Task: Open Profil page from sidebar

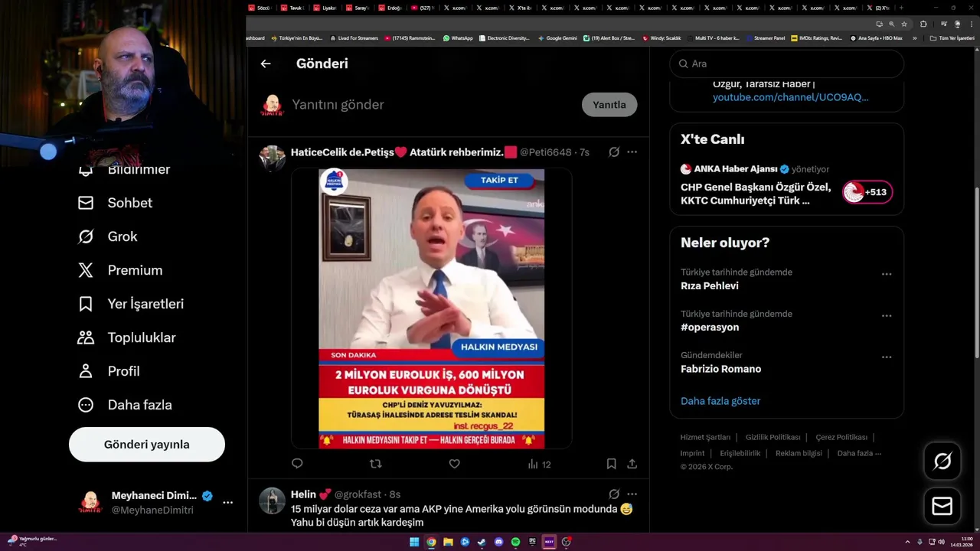Action: click(x=109, y=371)
